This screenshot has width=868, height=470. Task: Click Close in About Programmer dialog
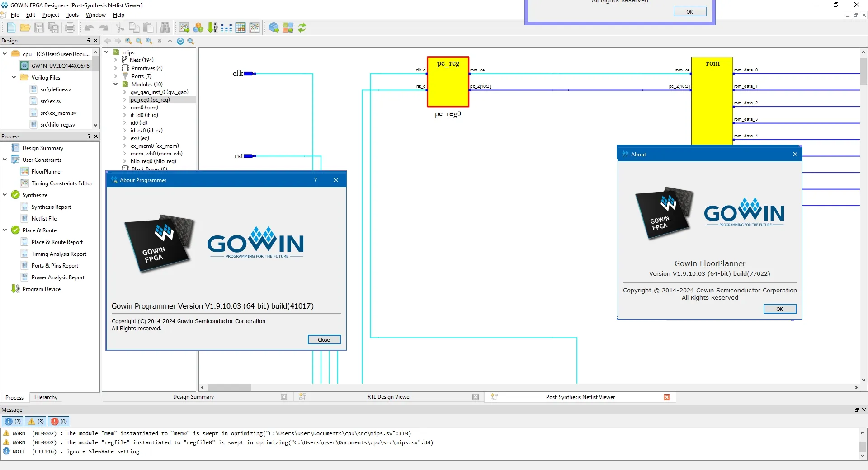pos(324,340)
